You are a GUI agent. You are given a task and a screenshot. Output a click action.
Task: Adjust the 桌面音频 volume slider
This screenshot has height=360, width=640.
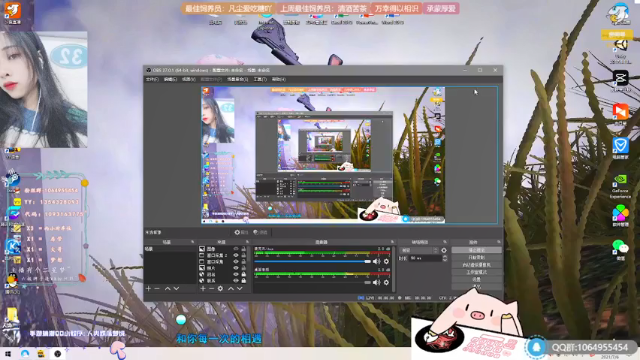(x=312, y=282)
